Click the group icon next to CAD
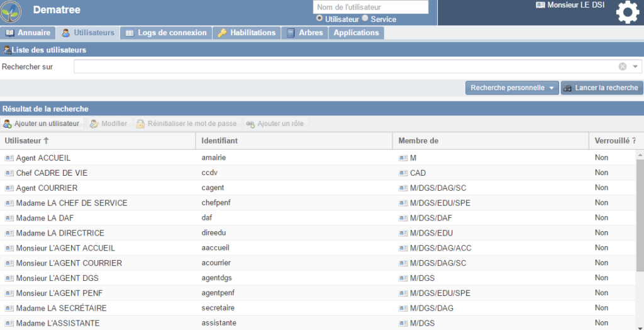This screenshot has height=330, width=644. (x=402, y=173)
